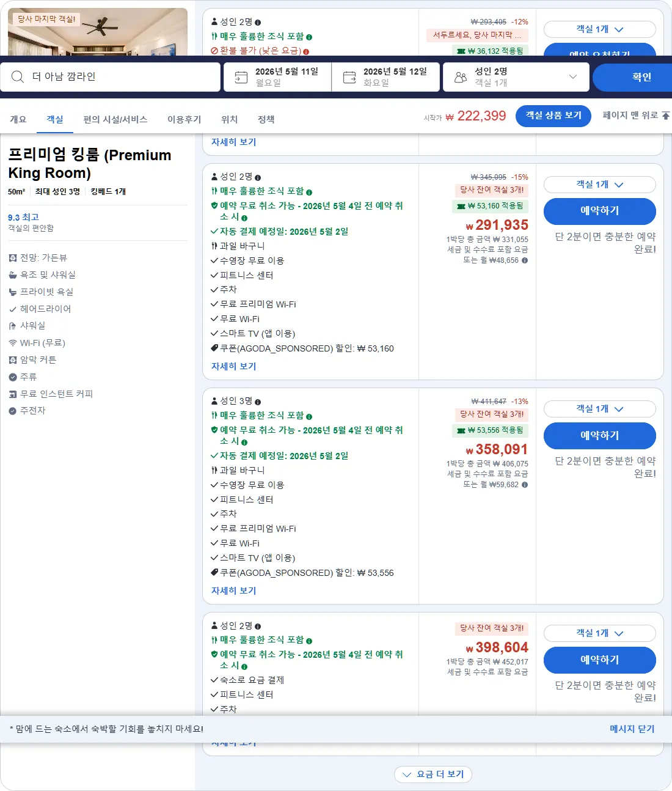
Task: Book the ₩291,935 room with 예약하기
Action: tap(600, 211)
